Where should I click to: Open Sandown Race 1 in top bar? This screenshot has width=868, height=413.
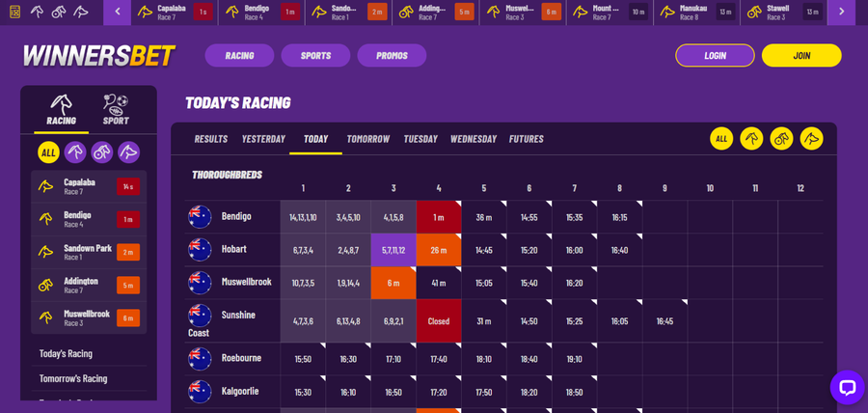[349, 13]
